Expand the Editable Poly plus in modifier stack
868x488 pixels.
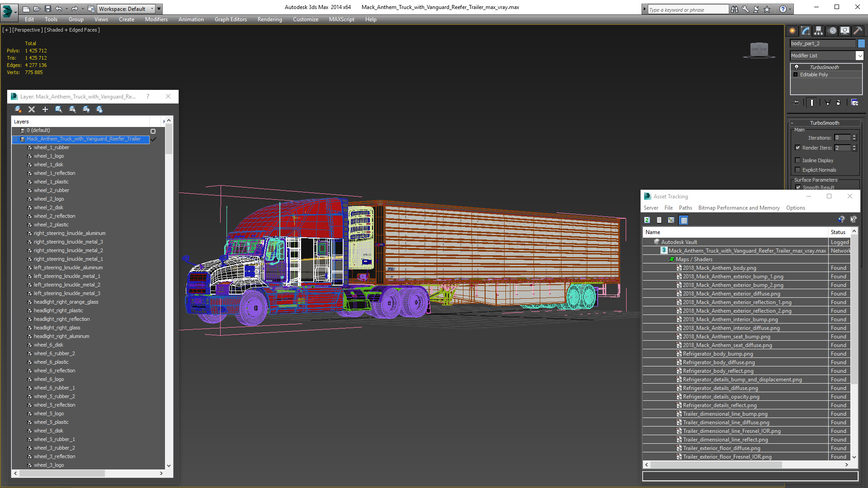click(x=796, y=75)
